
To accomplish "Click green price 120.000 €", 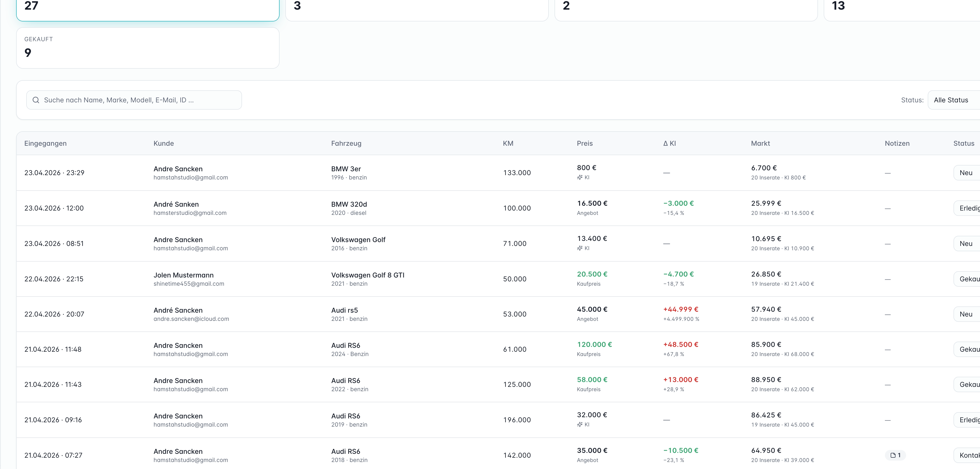I will click(594, 344).
